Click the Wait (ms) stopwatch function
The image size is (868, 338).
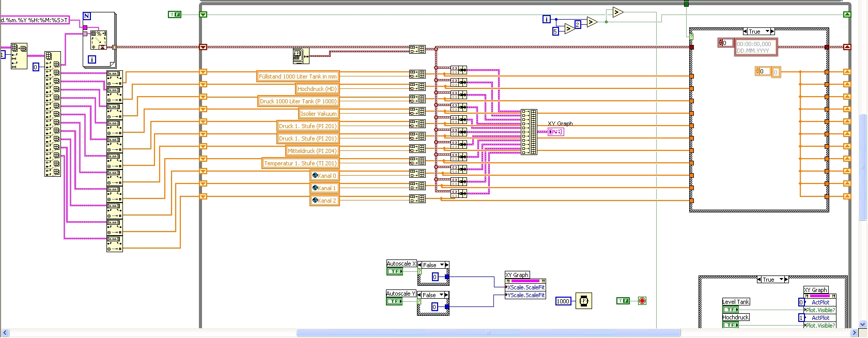(x=583, y=301)
